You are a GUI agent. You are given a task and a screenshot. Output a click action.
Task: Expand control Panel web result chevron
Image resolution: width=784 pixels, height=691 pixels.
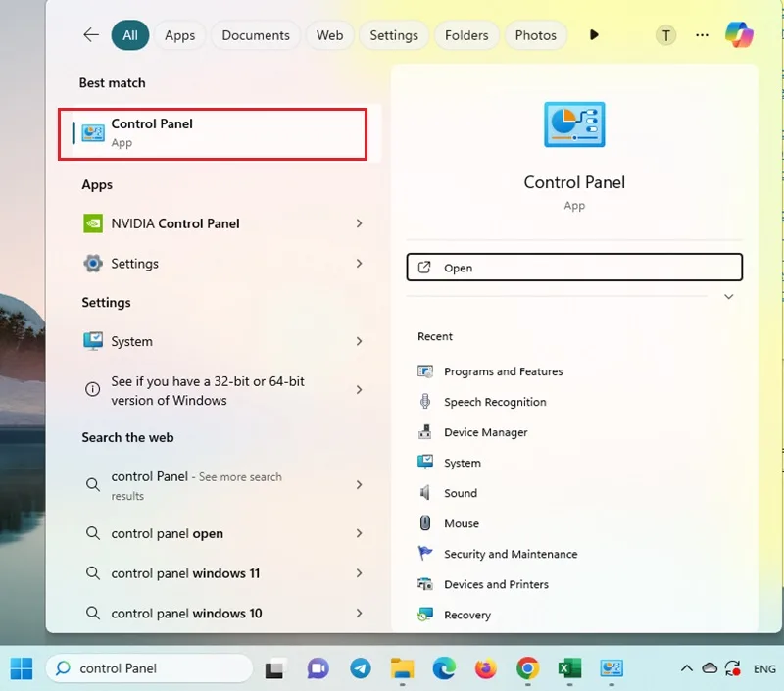(x=359, y=484)
